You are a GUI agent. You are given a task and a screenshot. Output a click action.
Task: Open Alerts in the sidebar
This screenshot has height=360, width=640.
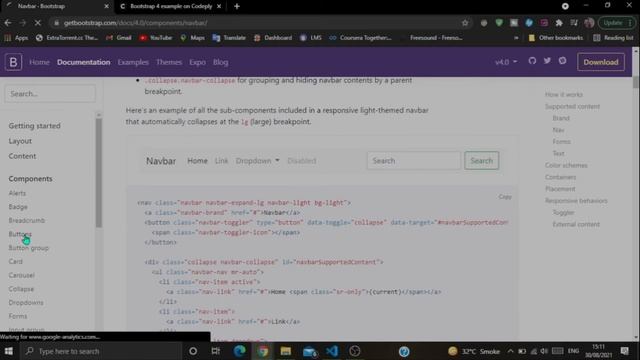(x=17, y=193)
